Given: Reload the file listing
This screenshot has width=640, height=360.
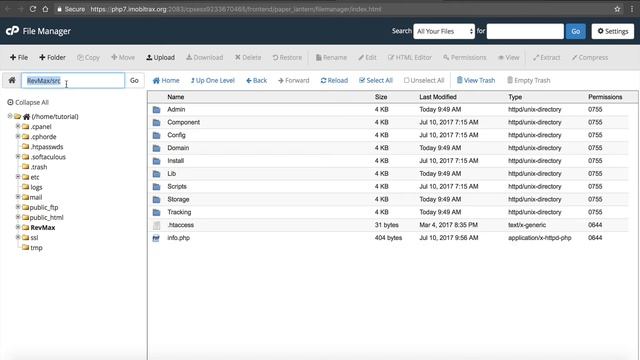Looking at the screenshot, I should click(334, 80).
